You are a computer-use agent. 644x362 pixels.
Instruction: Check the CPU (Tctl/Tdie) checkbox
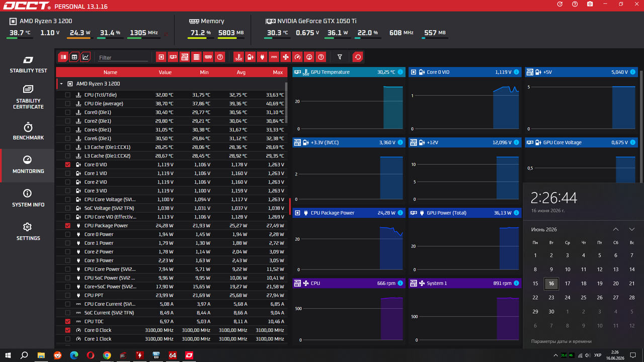click(68, 95)
